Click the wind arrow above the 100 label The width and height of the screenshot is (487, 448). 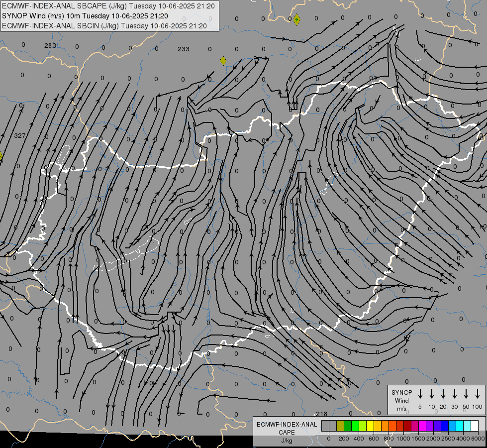click(478, 394)
